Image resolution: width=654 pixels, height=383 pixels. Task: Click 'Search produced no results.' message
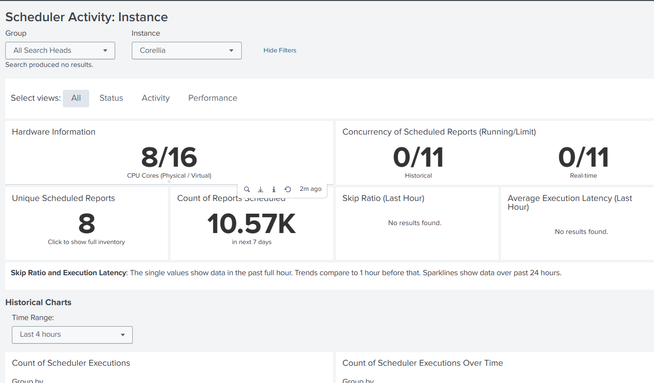tap(49, 65)
